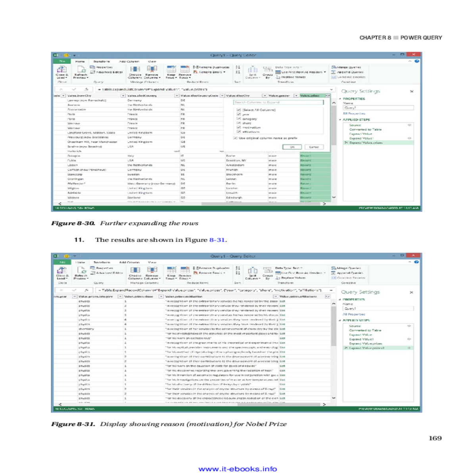Viewport: 476px width, 476px height.
Task: Click Keep Rows icon in lower figure
Action: coord(171,270)
